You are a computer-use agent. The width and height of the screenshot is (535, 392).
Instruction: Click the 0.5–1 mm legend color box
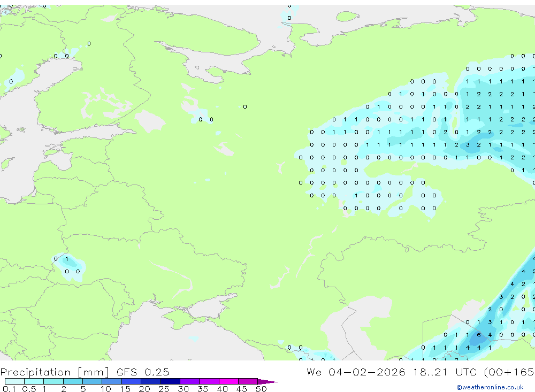point(34,381)
